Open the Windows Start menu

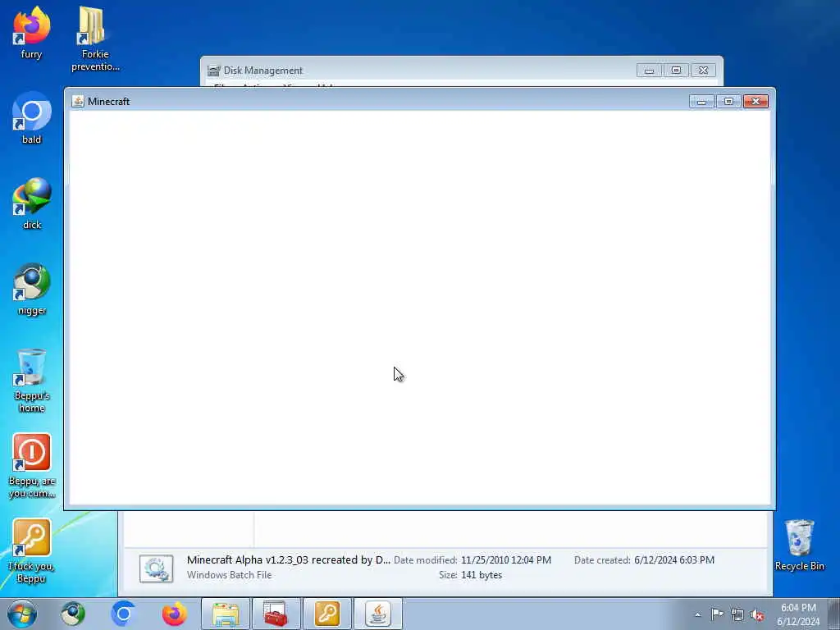(22, 614)
